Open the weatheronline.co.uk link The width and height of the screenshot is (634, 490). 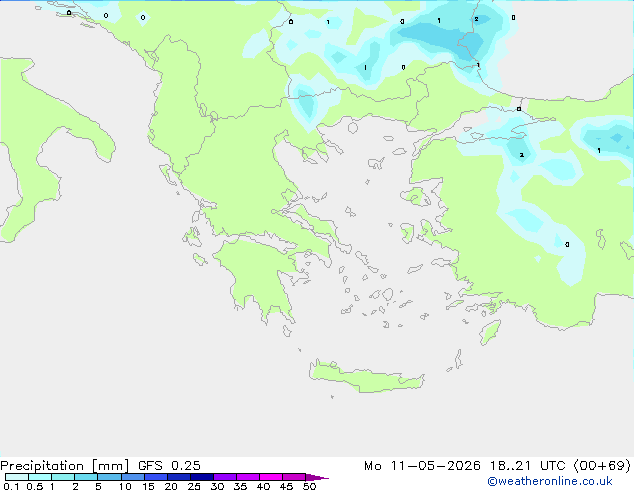tap(550, 481)
